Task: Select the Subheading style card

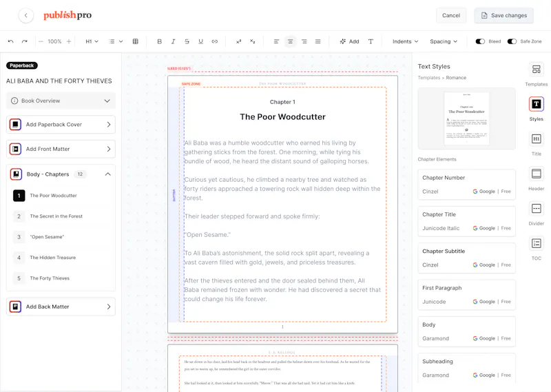Action: [x=467, y=368]
